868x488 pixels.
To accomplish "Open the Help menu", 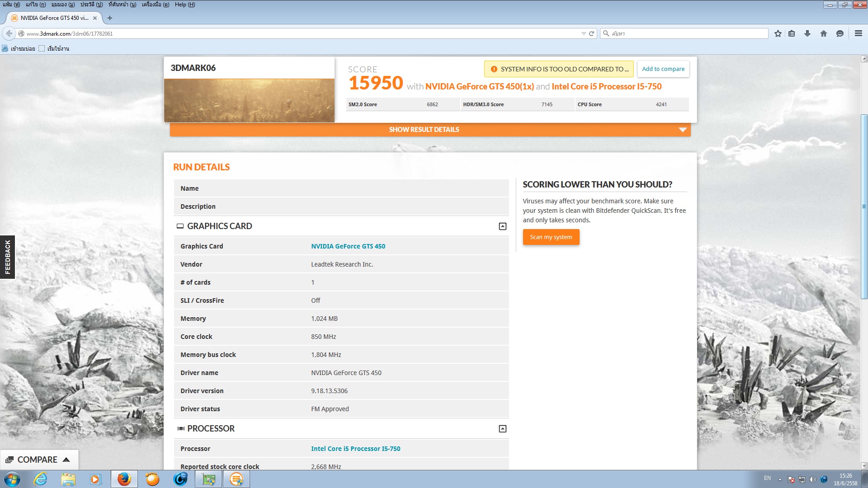I will (184, 5).
